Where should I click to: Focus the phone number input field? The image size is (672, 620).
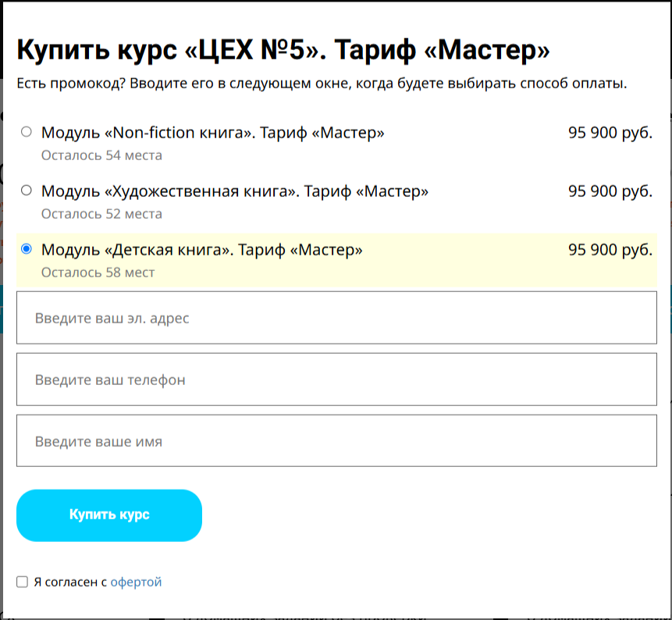(x=336, y=379)
